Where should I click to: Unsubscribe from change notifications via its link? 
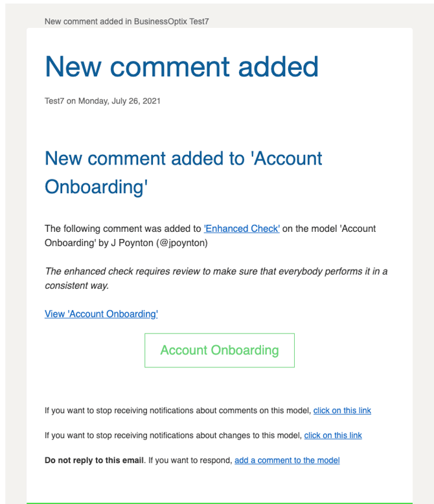[333, 435]
